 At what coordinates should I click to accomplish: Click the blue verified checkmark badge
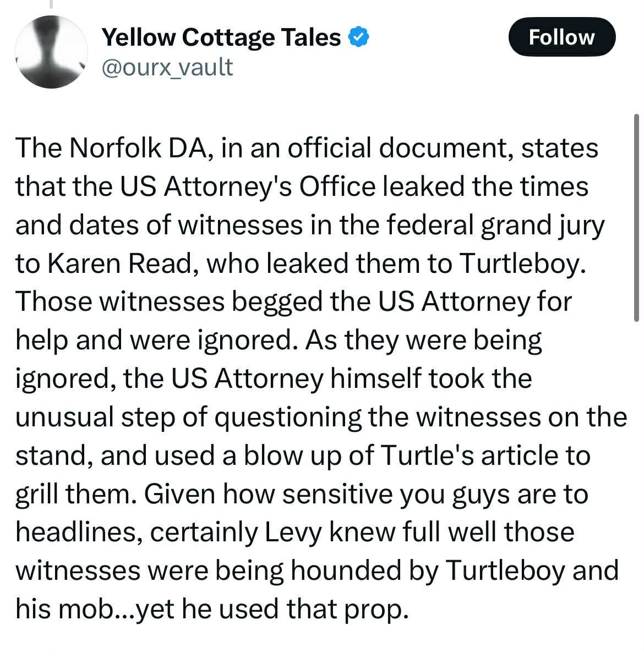[358, 37]
